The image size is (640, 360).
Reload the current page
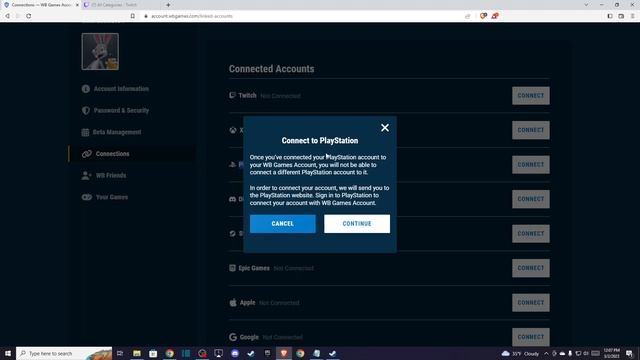29,16
